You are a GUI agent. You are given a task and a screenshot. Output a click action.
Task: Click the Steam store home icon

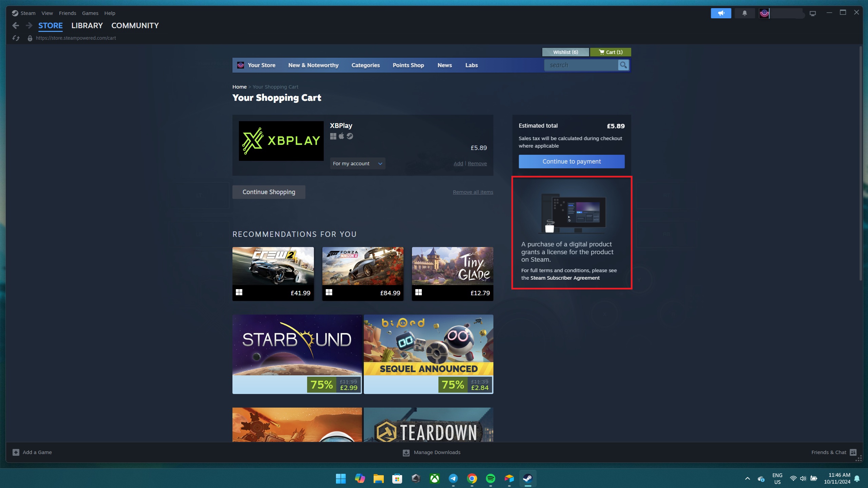[x=241, y=65]
